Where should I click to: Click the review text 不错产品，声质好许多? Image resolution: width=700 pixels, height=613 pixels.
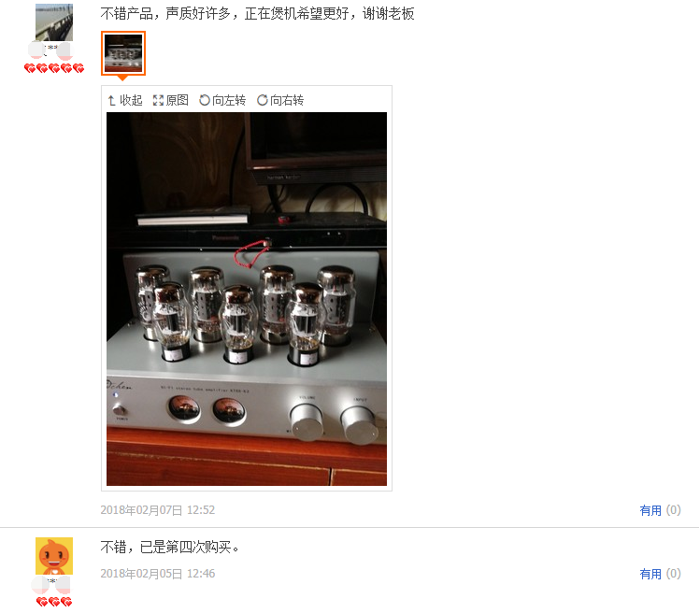tap(165, 14)
